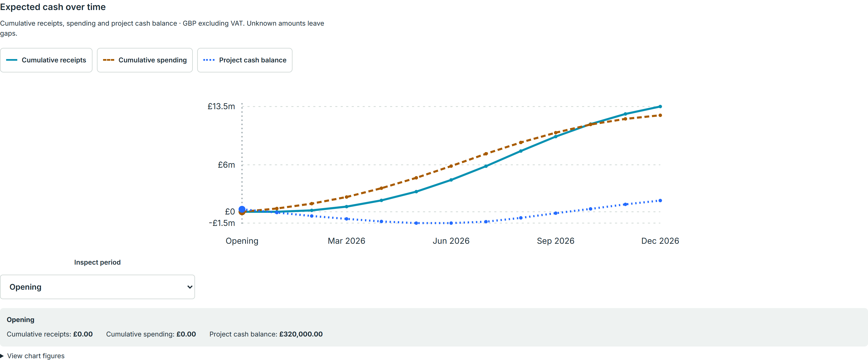Click Dec 2026 cumulative receipts data point
The height and width of the screenshot is (361, 868).
click(660, 106)
